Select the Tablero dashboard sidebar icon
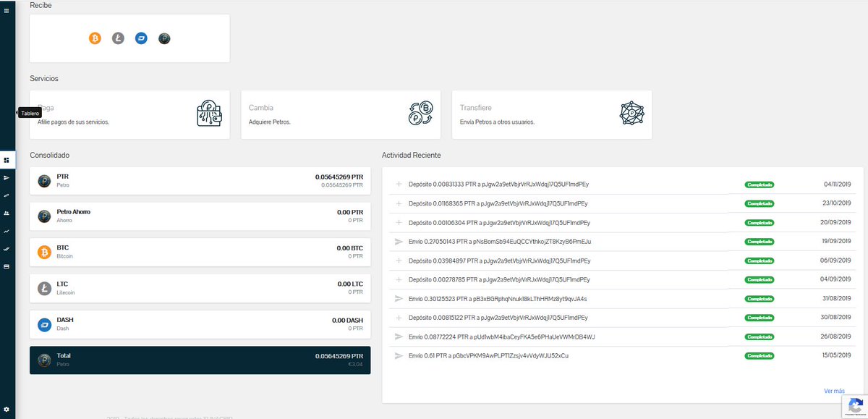868x419 pixels. pos(7,160)
